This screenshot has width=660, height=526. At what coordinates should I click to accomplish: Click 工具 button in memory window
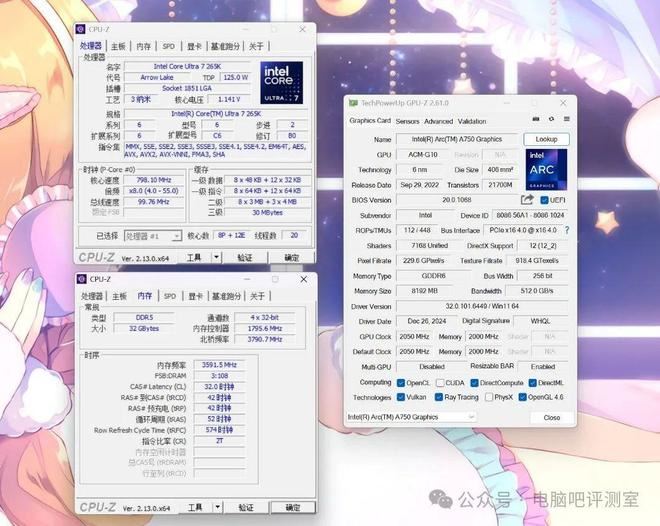195,507
